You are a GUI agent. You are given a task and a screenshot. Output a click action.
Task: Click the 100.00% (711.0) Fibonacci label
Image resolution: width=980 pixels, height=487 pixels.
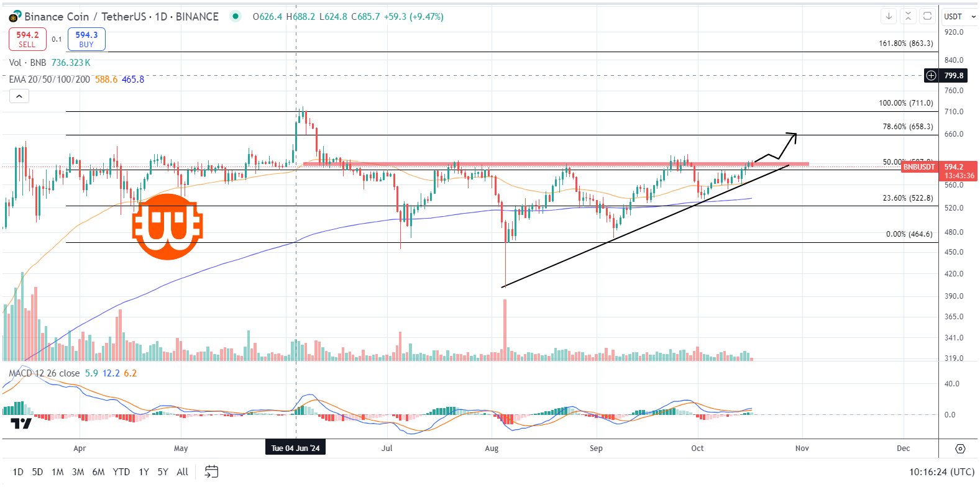tap(906, 103)
